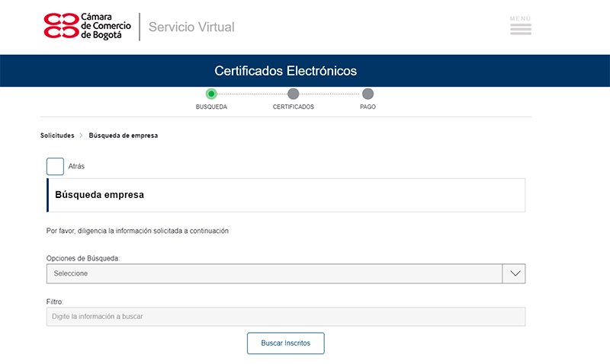Click the Búsqueda empresa section heading
Viewport: 610px width, 364px height.
(100, 195)
